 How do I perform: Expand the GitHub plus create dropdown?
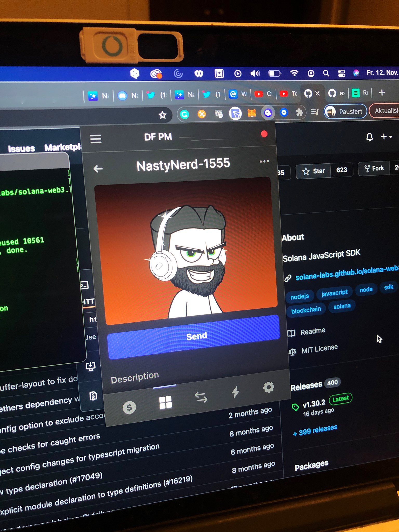[387, 136]
